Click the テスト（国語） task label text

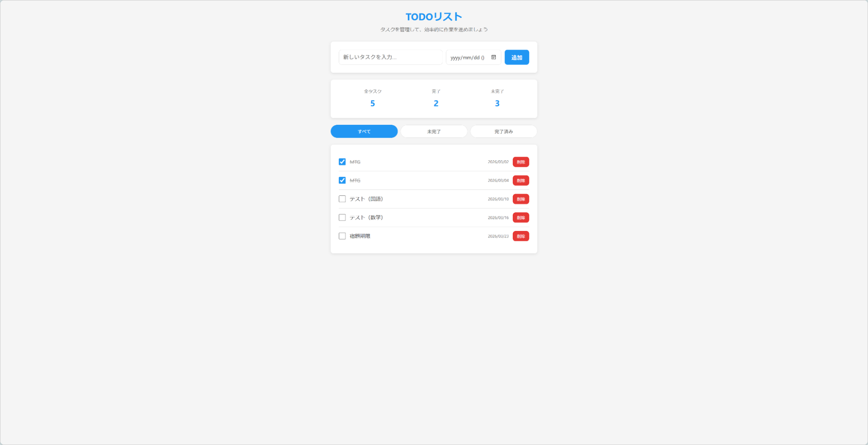coord(366,199)
